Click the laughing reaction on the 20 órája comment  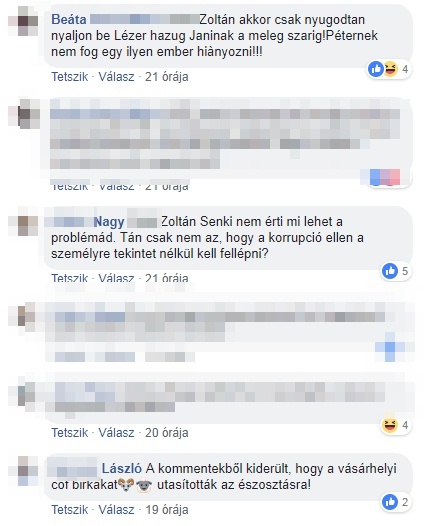coord(390,425)
